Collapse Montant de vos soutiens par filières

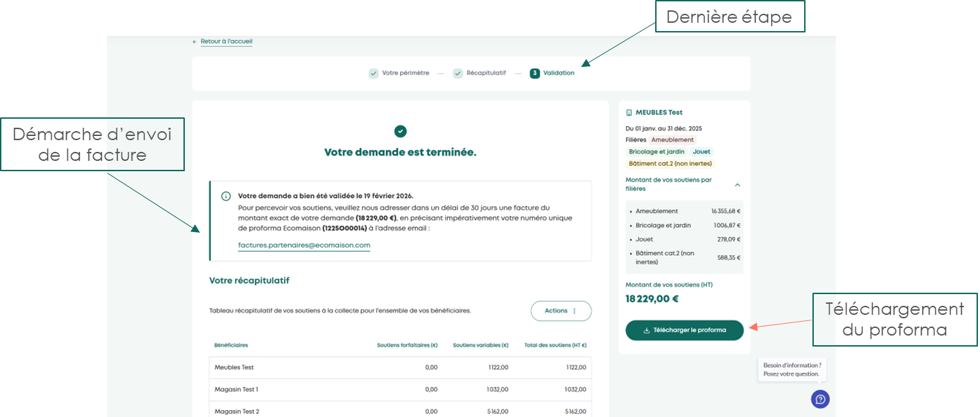coord(737,184)
